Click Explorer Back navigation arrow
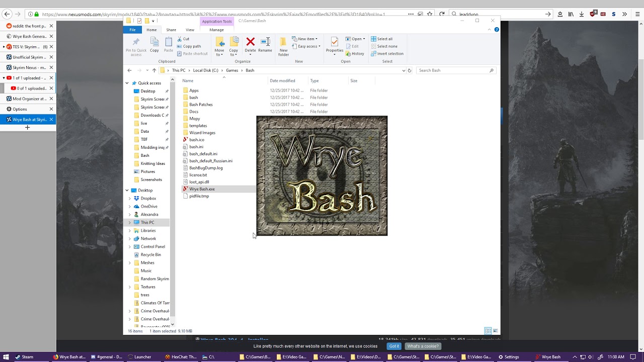The width and height of the screenshot is (644, 362). pyautogui.click(x=129, y=70)
